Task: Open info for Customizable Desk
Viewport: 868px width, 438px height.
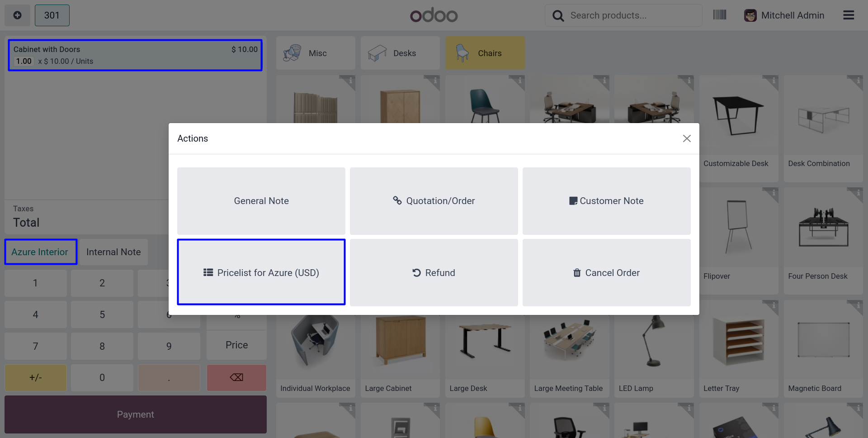Action: pos(774,81)
